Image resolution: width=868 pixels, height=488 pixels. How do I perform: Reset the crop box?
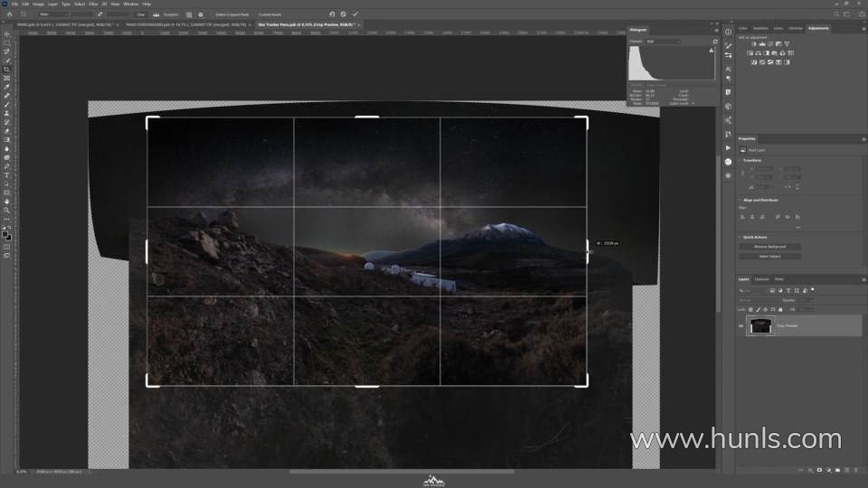coord(332,14)
